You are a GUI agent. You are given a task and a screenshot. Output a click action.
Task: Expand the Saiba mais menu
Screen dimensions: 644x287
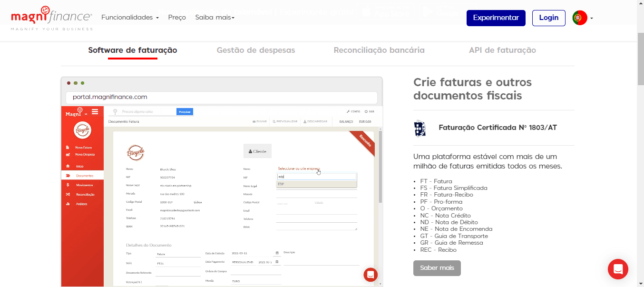[x=215, y=18]
